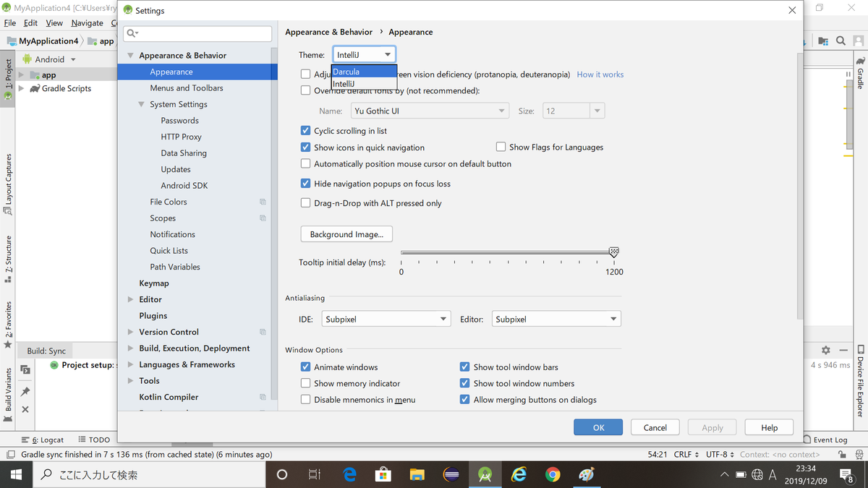868x488 pixels.
Task: Open the Theme dropdown
Action: 365,55
